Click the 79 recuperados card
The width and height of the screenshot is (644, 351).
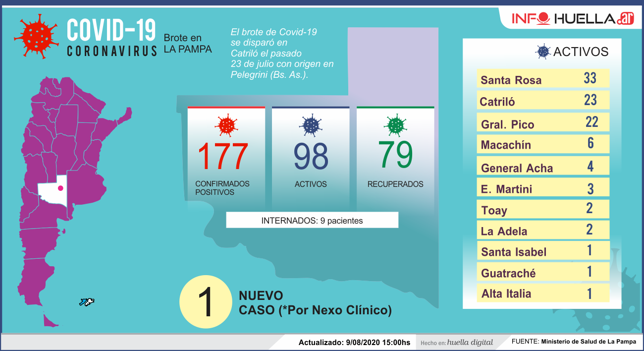point(395,156)
